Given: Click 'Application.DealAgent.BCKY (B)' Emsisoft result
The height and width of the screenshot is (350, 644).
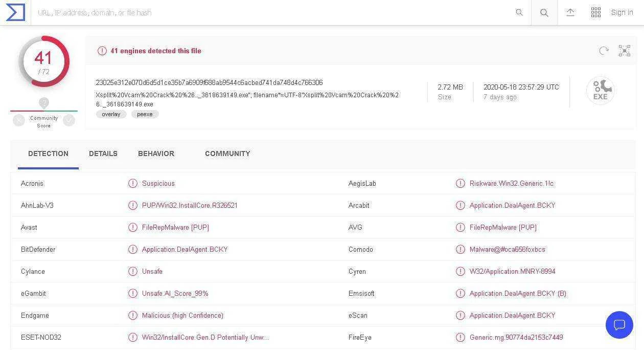Looking at the screenshot, I should [518, 293].
